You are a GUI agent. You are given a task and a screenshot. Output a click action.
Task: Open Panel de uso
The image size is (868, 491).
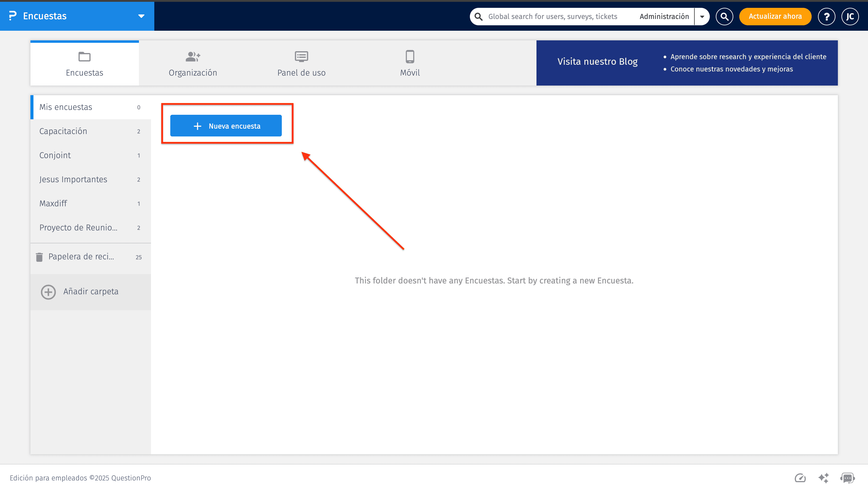(x=301, y=56)
